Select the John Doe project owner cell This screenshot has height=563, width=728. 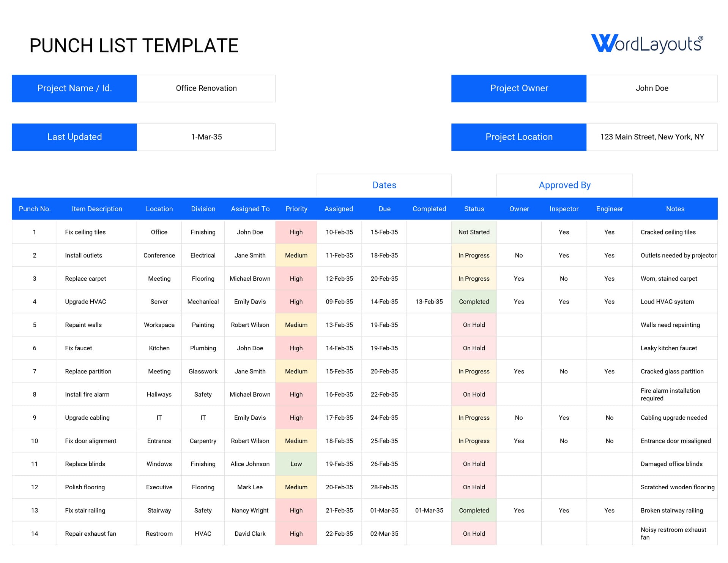(x=652, y=88)
